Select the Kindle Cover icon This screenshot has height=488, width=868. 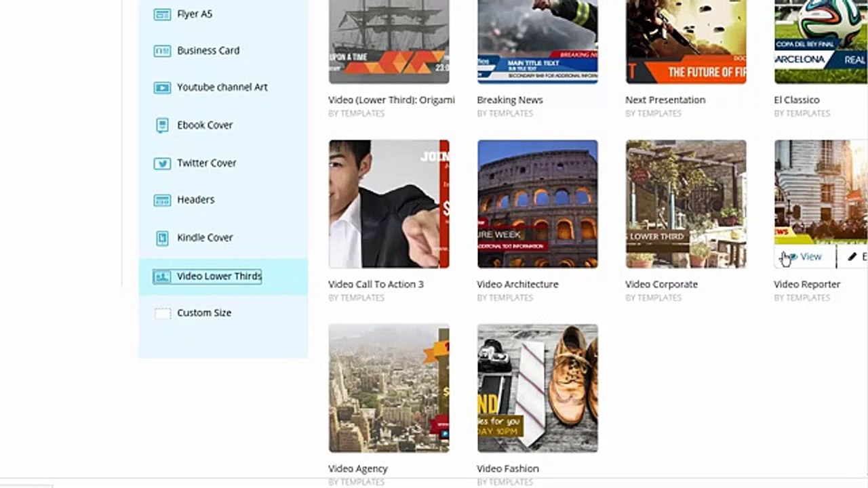point(162,238)
